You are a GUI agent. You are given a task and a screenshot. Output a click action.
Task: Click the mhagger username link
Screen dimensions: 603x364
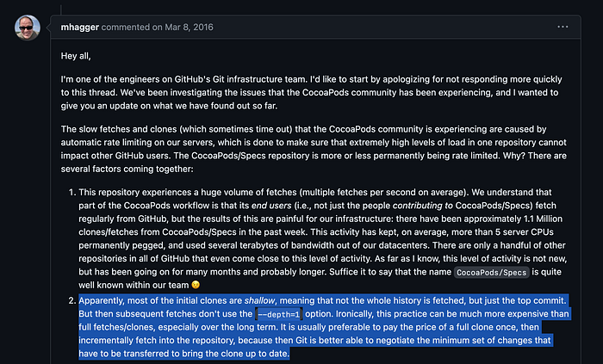point(80,28)
